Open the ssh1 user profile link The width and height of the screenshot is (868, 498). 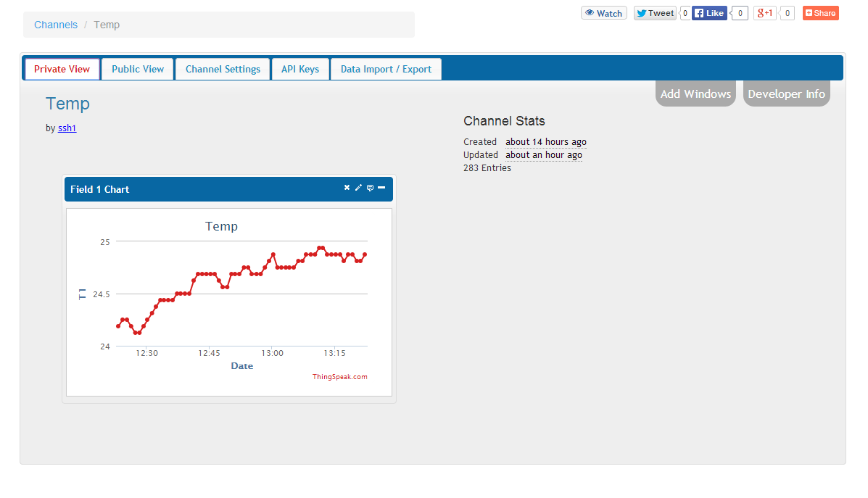coord(67,128)
